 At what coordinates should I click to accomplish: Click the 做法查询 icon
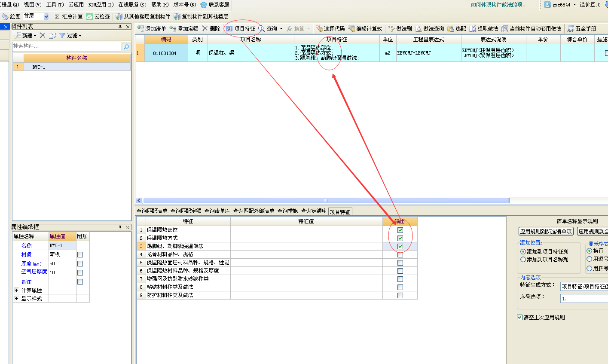(x=419, y=29)
